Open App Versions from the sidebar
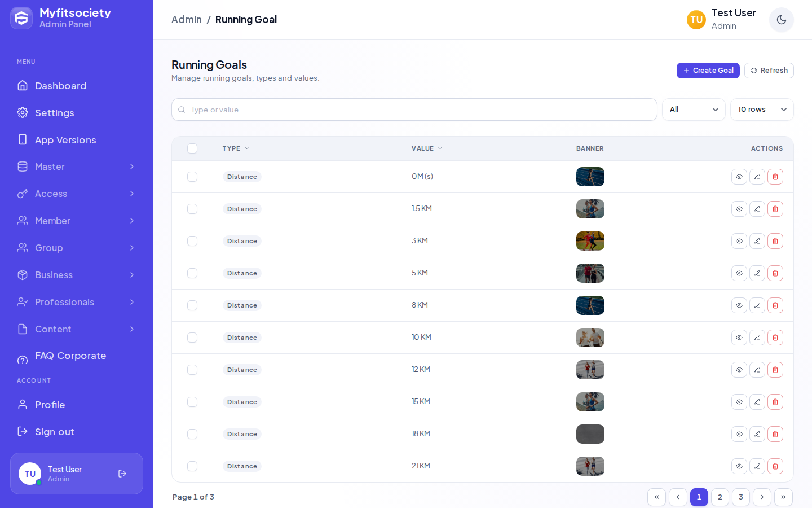This screenshot has height=508, width=812. [x=77, y=140]
